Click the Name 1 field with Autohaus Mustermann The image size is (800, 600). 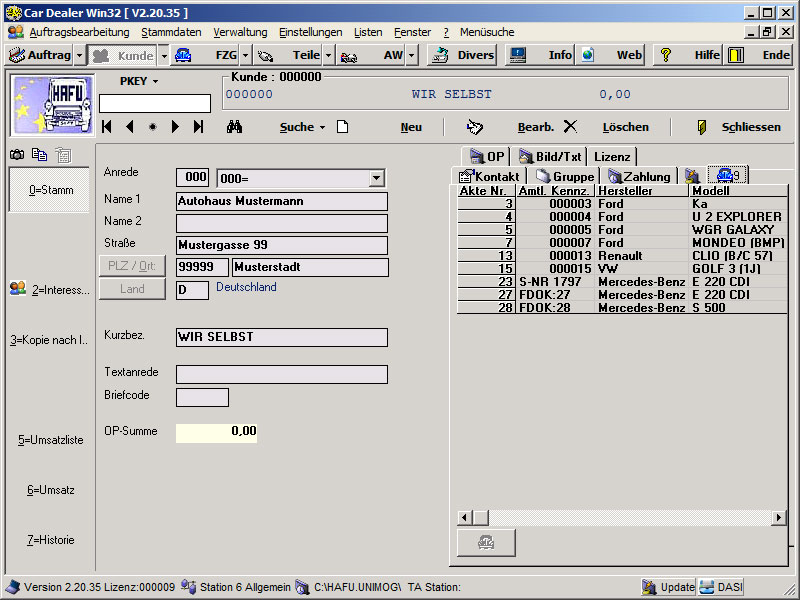[x=281, y=201]
